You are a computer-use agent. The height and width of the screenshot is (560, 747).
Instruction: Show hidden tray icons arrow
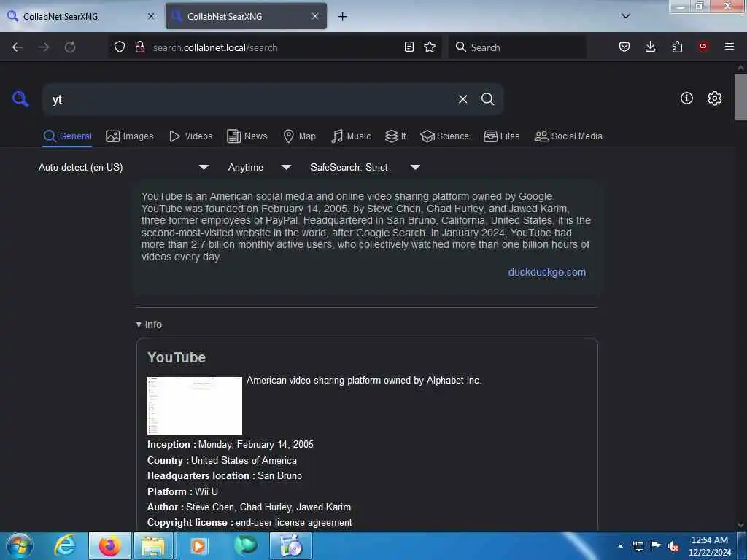[620, 546]
